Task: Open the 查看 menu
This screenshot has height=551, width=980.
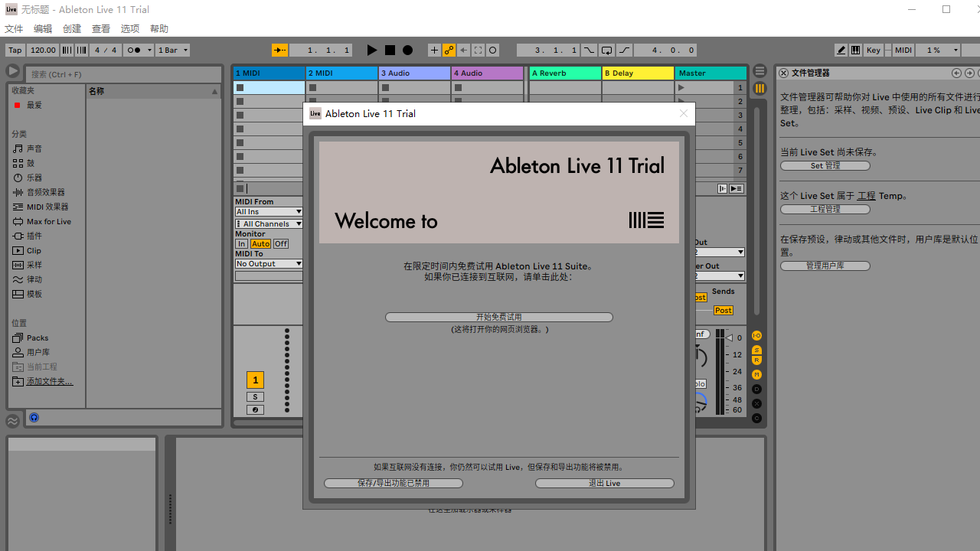Action: point(101,28)
